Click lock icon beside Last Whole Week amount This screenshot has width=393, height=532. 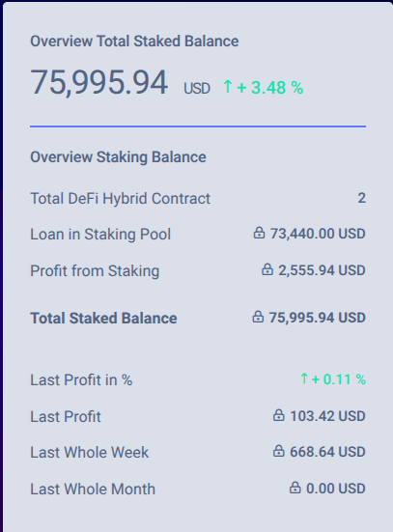[x=279, y=451]
